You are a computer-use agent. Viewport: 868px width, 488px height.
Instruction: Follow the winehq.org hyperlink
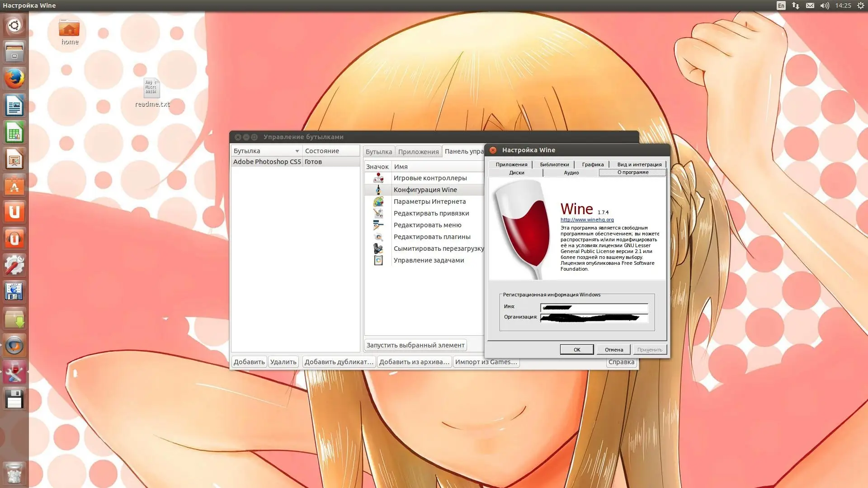pos(587,220)
